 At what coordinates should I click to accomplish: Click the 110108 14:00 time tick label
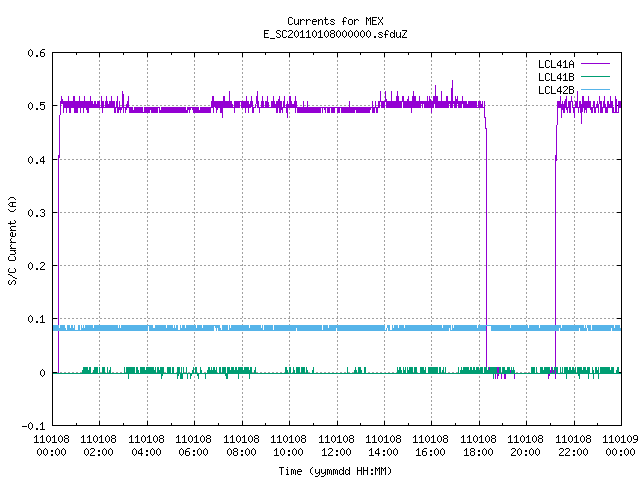[x=383, y=446]
